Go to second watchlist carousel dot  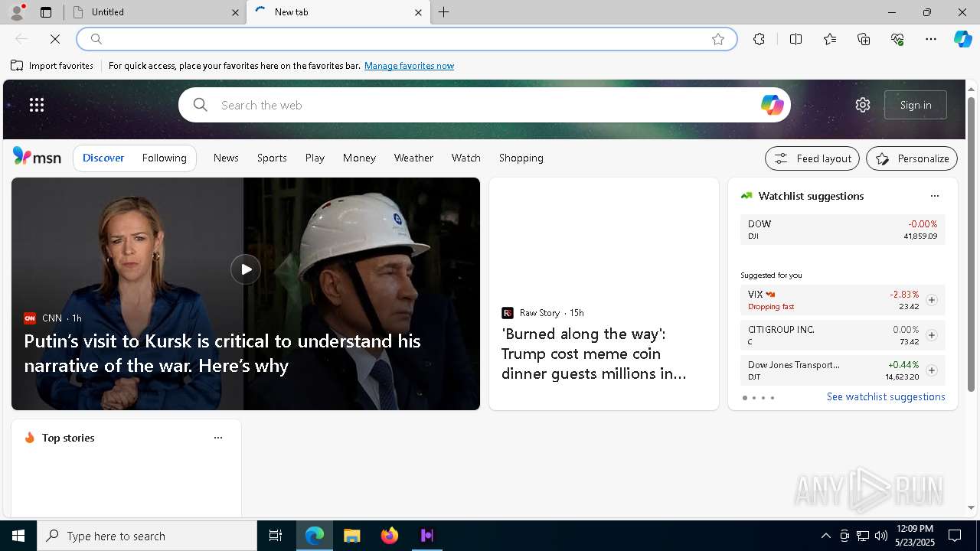pyautogui.click(x=754, y=398)
